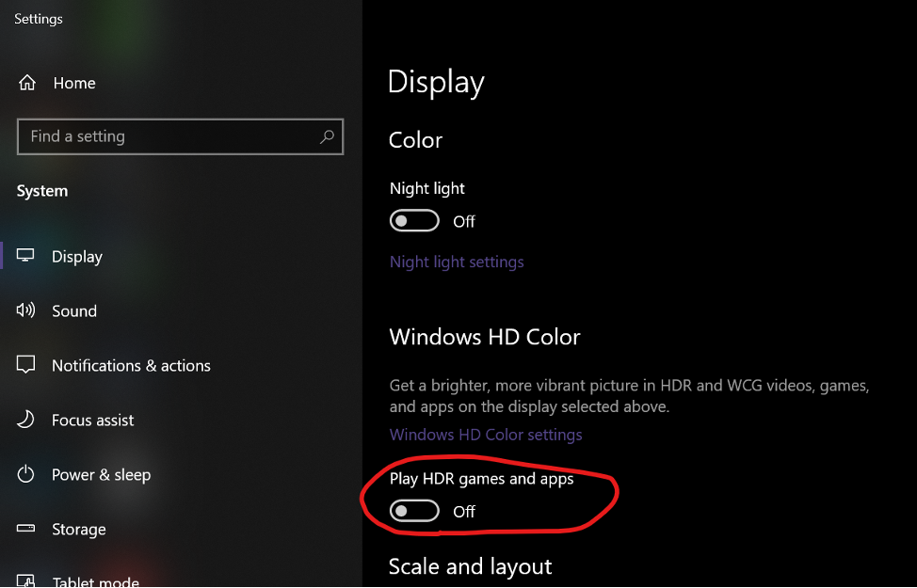The image size is (917, 588).
Task: Open Windows HD Color settings
Action: pyautogui.click(x=486, y=434)
